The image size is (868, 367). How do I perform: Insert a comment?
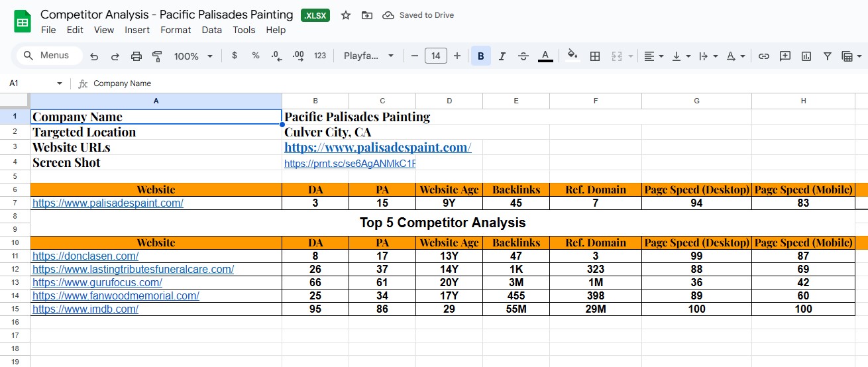(x=785, y=56)
